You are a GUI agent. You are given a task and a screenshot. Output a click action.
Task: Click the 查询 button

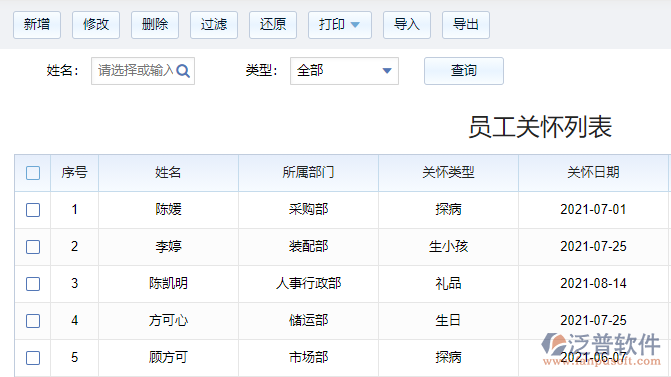pos(464,71)
